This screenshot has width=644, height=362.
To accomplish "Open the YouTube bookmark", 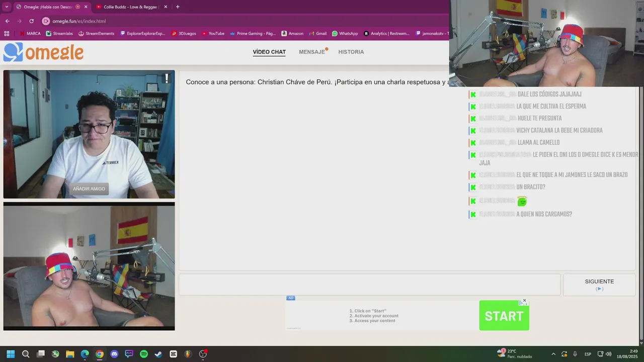I will pyautogui.click(x=213, y=34).
